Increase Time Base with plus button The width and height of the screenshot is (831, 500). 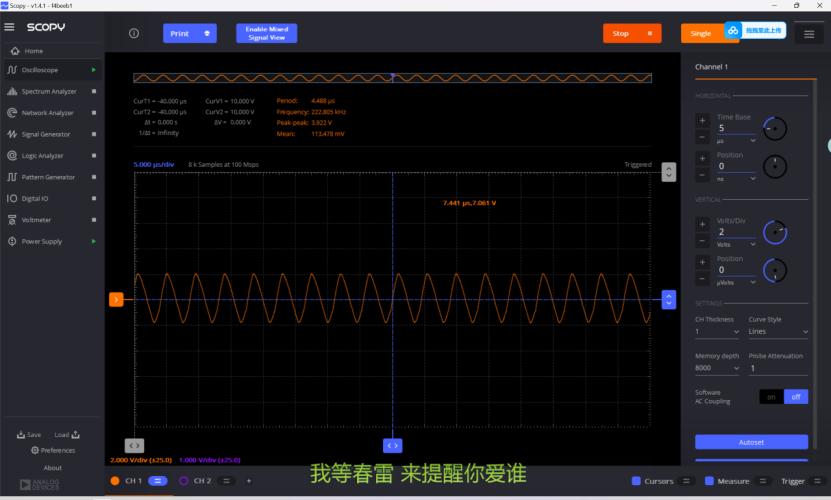[702, 120]
